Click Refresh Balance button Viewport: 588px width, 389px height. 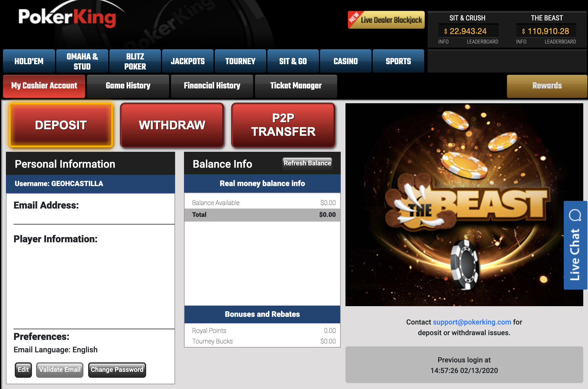click(307, 162)
